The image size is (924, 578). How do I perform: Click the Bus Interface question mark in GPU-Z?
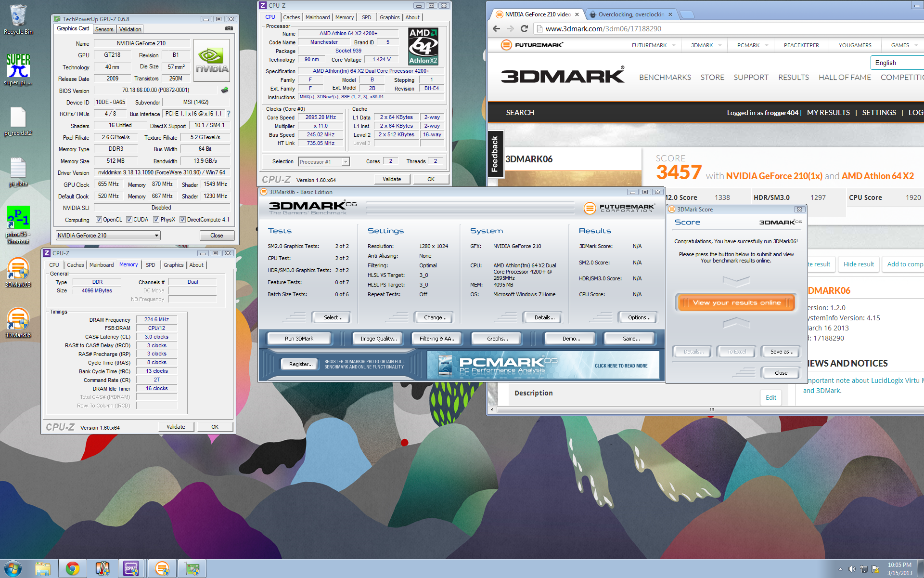tap(229, 114)
